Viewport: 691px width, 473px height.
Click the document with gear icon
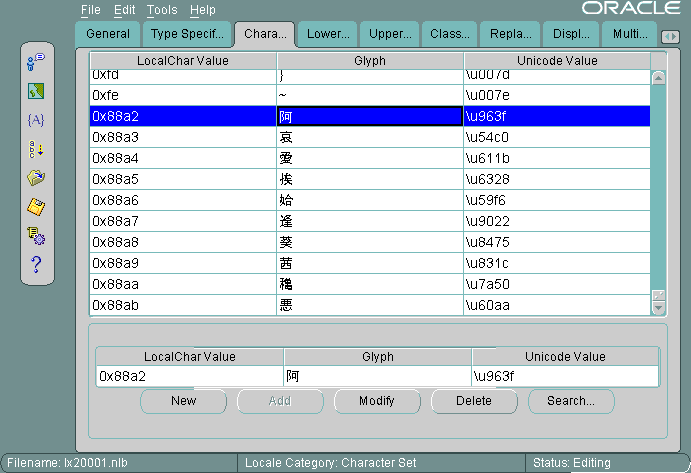click(x=36, y=236)
